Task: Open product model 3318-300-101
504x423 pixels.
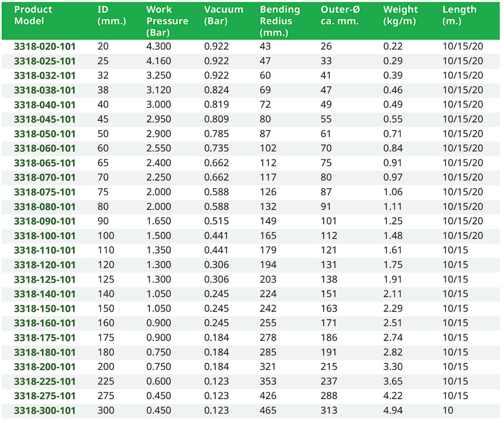Action: pyautogui.click(x=45, y=411)
